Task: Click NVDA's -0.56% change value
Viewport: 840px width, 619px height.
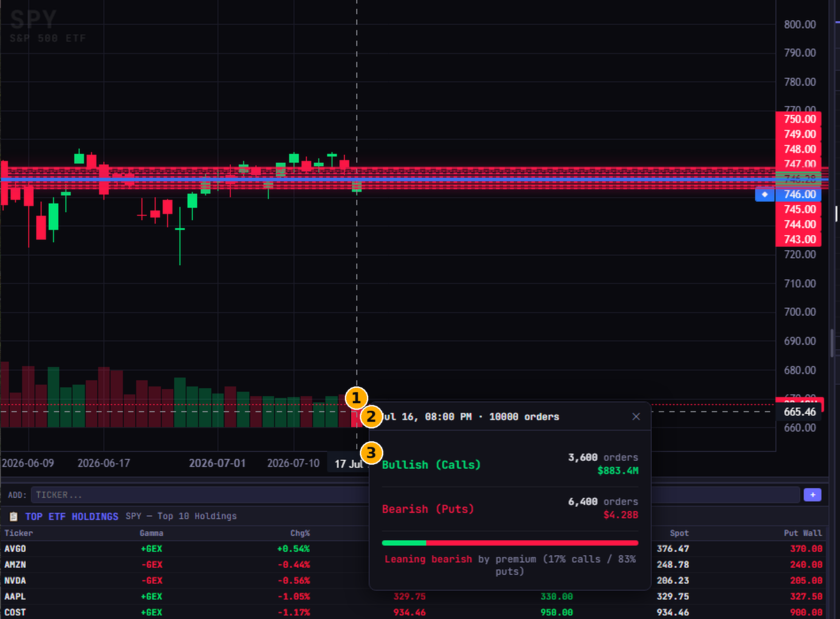Action: click(x=294, y=581)
